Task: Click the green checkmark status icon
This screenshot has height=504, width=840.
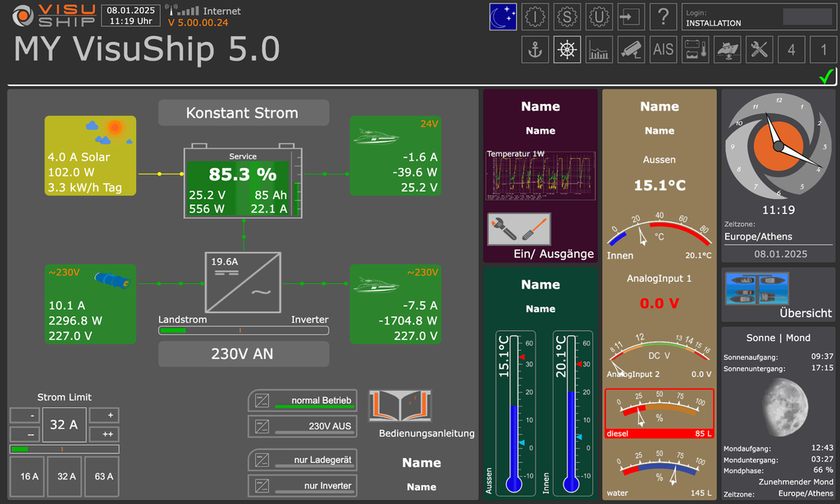Action: [827, 76]
